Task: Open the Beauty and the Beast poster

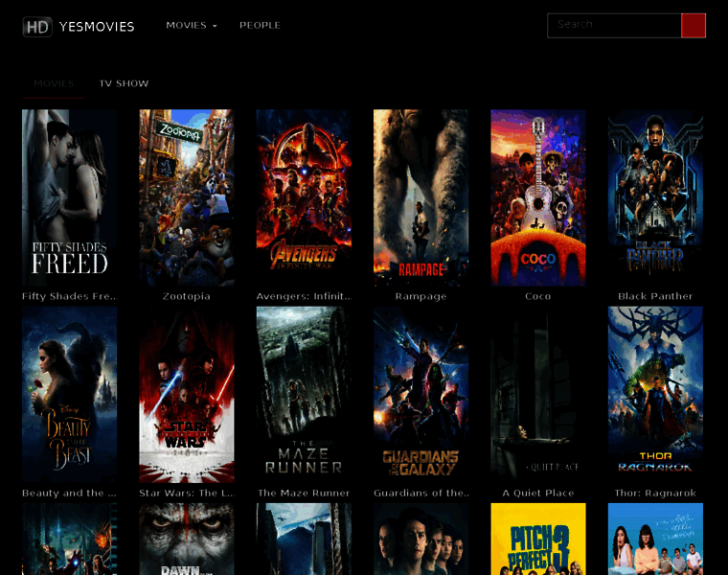Action: (x=70, y=394)
